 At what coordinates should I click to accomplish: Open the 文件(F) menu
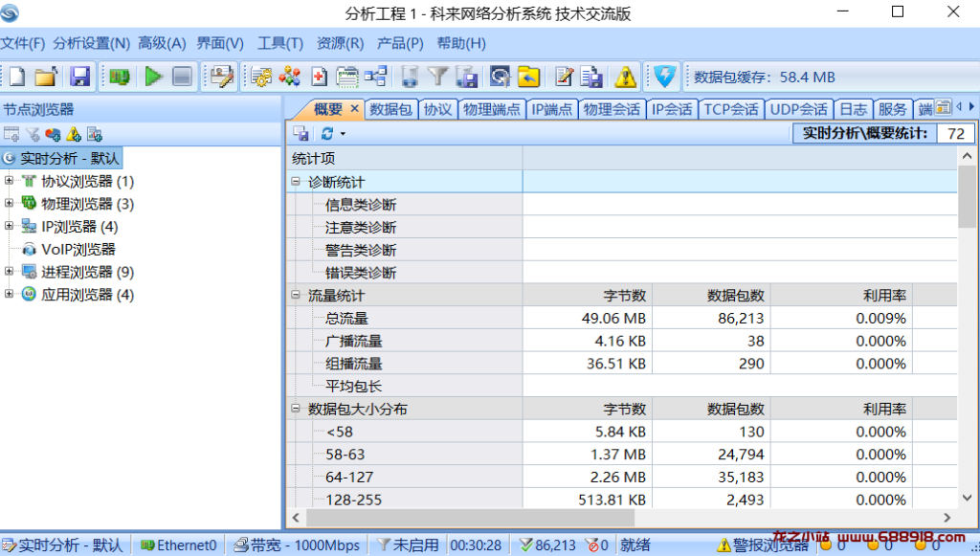[23, 43]
